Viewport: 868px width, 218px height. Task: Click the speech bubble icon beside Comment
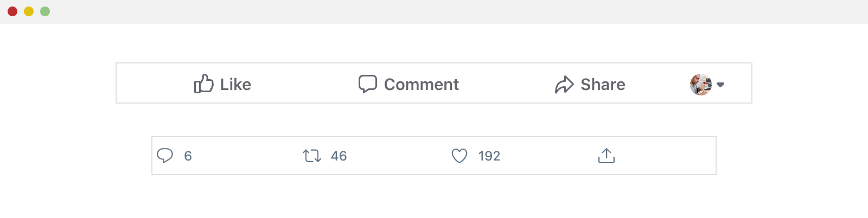pyautogui.click(x=367, y=84)
